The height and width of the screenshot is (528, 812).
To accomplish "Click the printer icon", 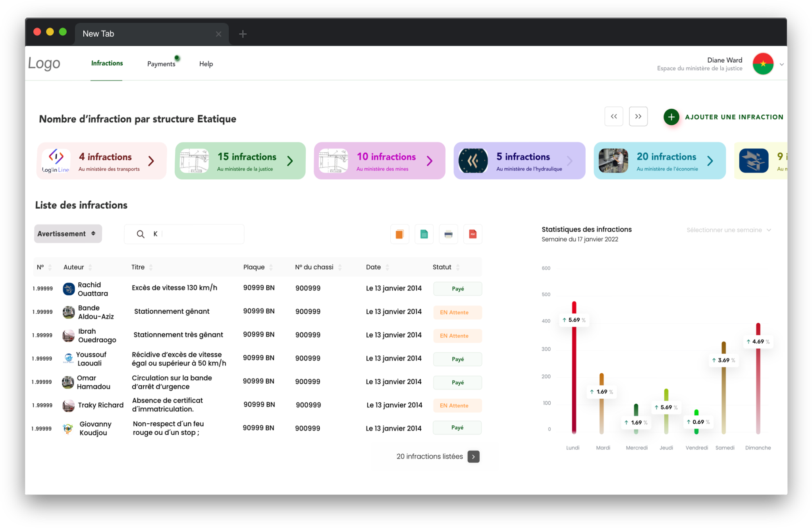I will pos(448,234).
